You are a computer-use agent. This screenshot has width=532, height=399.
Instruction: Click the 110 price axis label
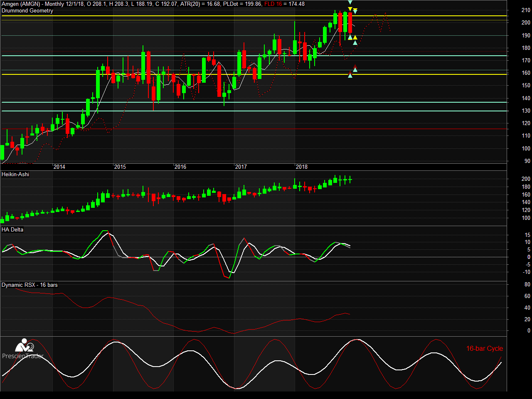click(526, 135)
